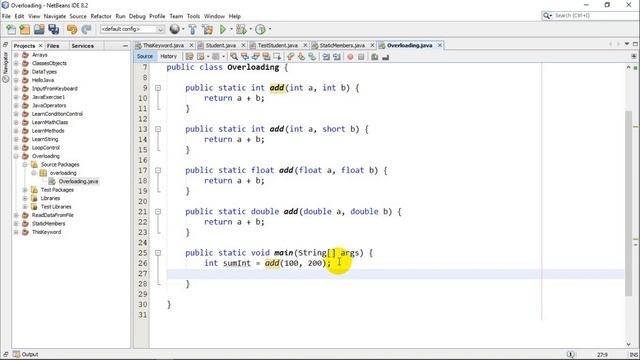Switch to the Student.java editor tab

tap(221, 45)
